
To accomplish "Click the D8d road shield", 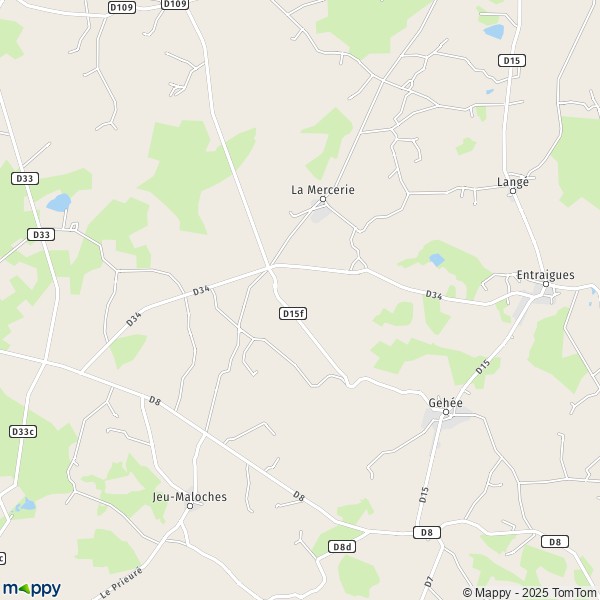I will [x=342, y=547].
